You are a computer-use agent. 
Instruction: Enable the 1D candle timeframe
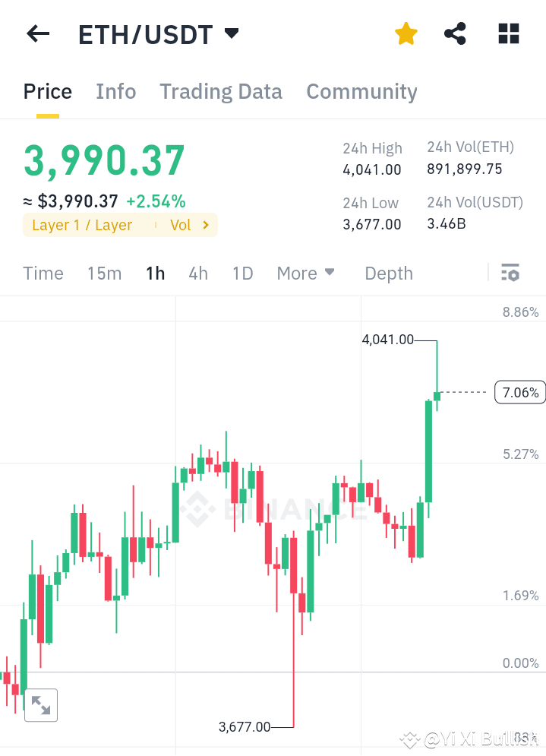click(242, 273)
